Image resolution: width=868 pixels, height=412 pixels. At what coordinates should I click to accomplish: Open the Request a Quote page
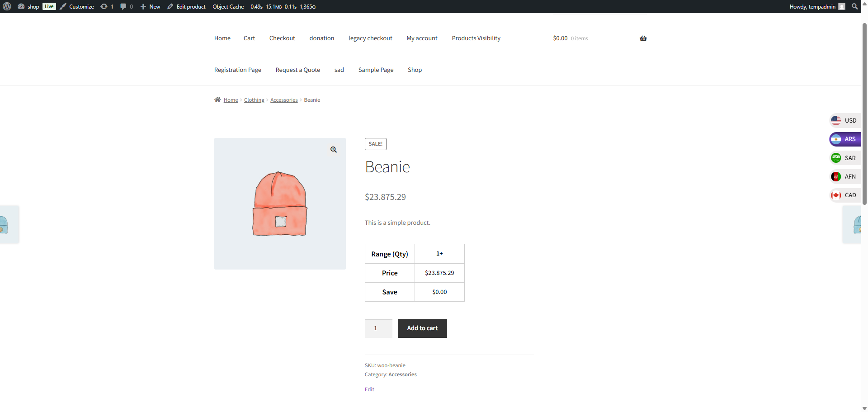click(297, 70)
